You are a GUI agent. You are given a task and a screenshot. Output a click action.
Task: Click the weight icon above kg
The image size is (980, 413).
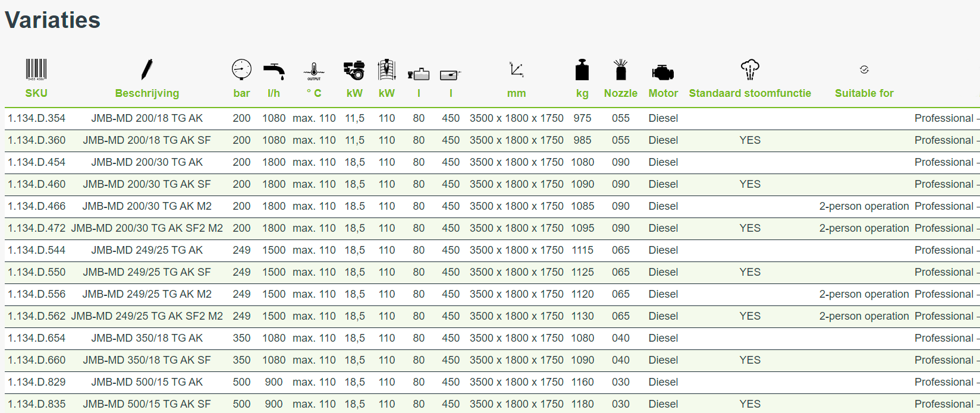click(582, 70)
